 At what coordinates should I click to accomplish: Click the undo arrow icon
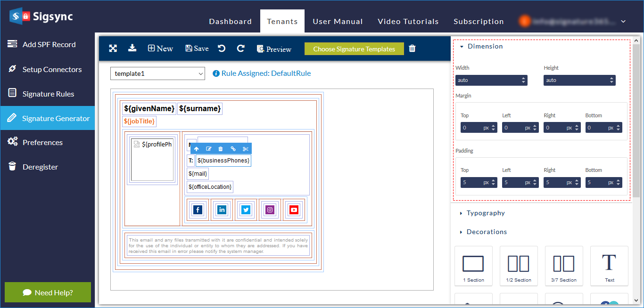[x=222, y=48]
